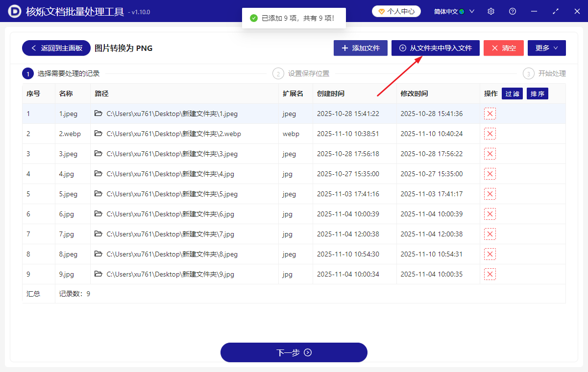The image size is (588, 372).
Task: Delete 8.jpeg using its red X icon
Action: (490, 254)
